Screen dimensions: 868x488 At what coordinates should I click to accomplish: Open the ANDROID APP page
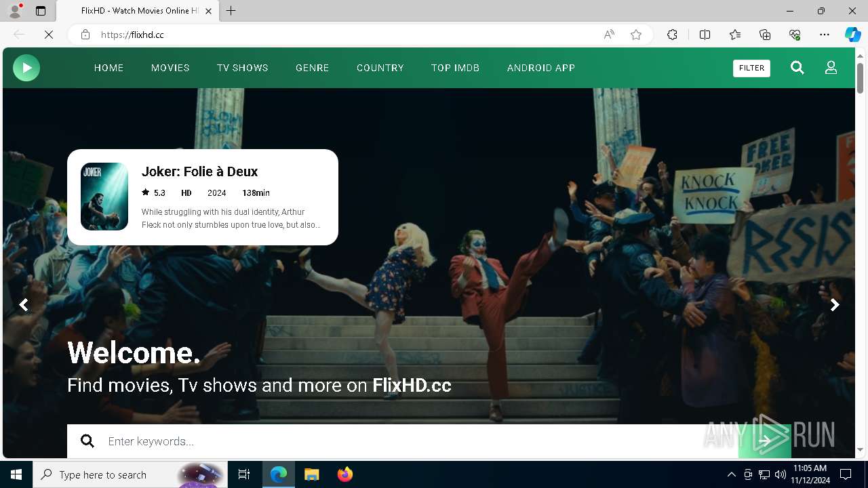[x=541, y=68]
